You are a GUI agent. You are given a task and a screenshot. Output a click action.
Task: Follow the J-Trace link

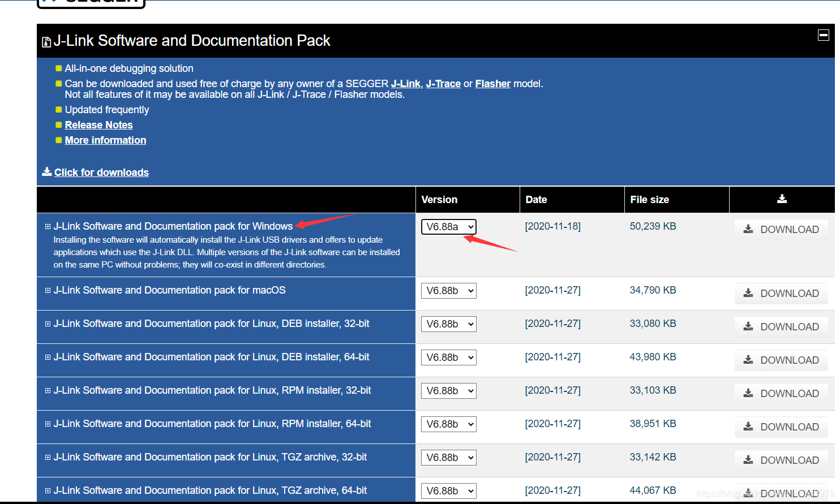443,84
